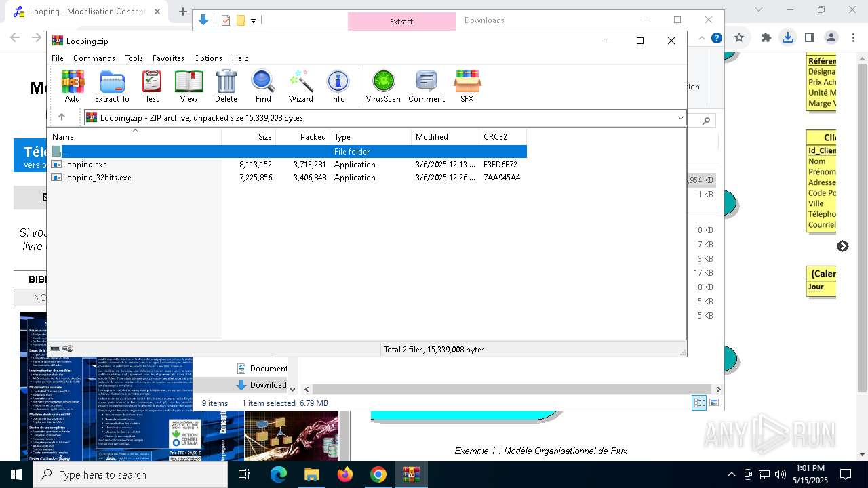Click Explorer nav pane scroll down arrow
Screen dimensions: 868x488
point(292,389)
